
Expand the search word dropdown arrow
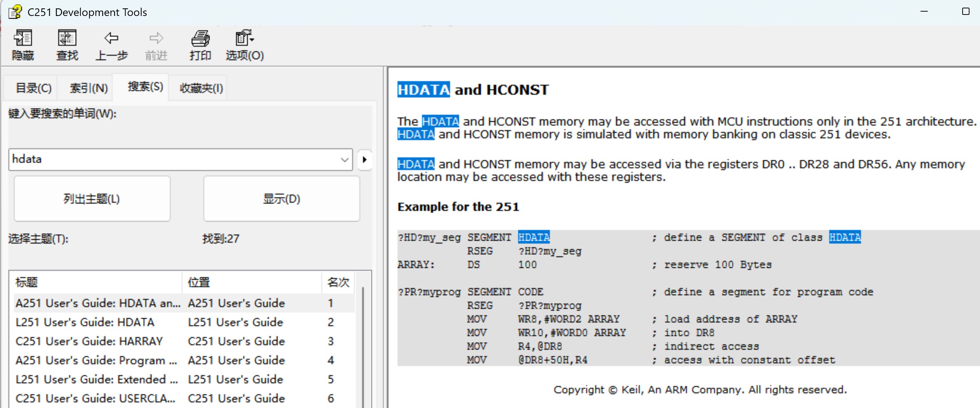345,159
